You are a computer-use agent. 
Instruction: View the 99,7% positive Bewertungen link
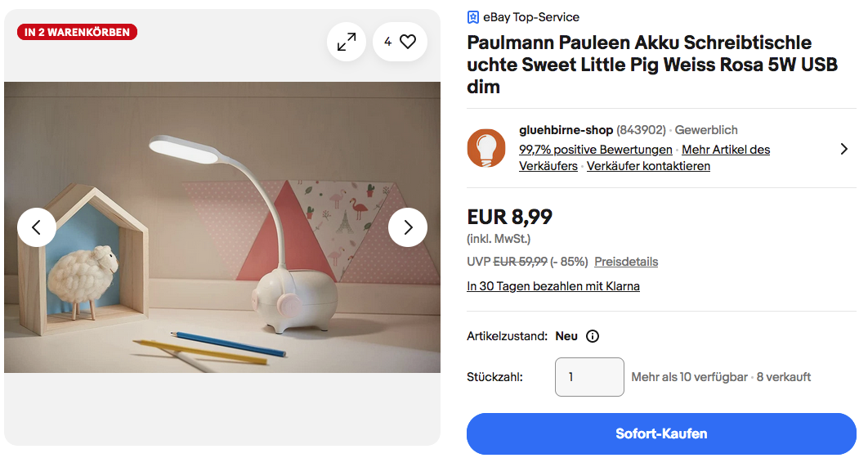click(596, 150)
